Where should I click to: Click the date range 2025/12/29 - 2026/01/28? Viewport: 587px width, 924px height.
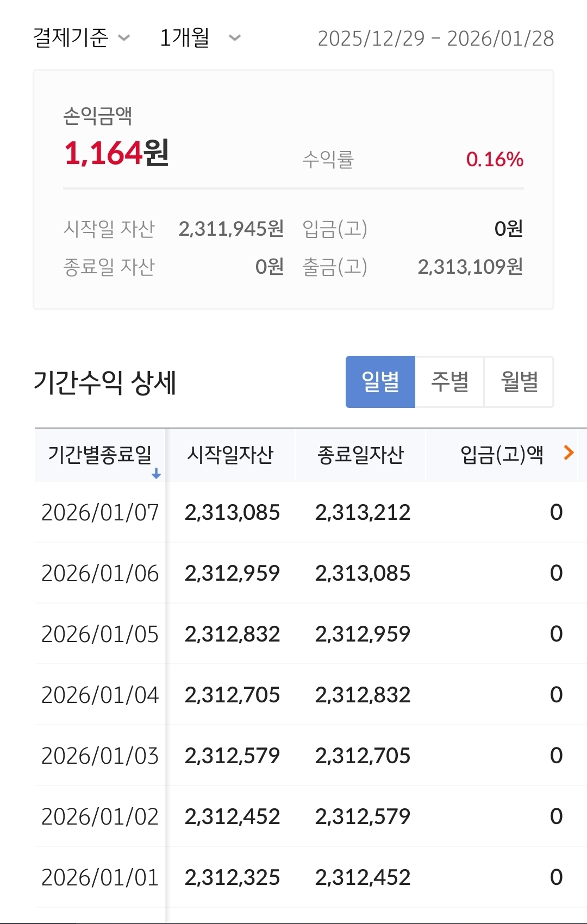[435, 39]
